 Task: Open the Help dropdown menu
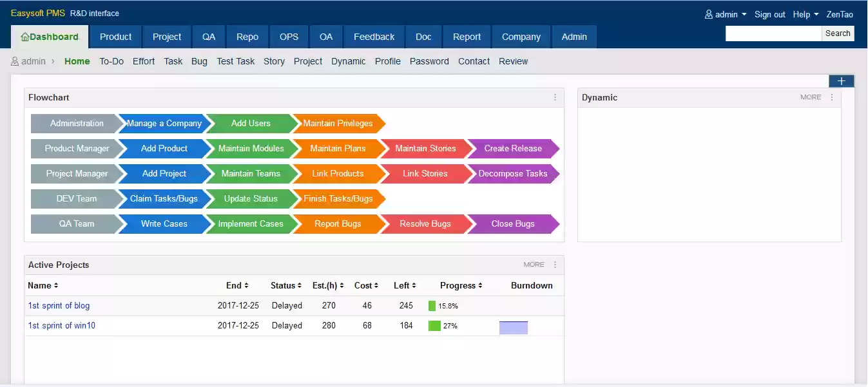pyautogui.click(x=805, y=14)
